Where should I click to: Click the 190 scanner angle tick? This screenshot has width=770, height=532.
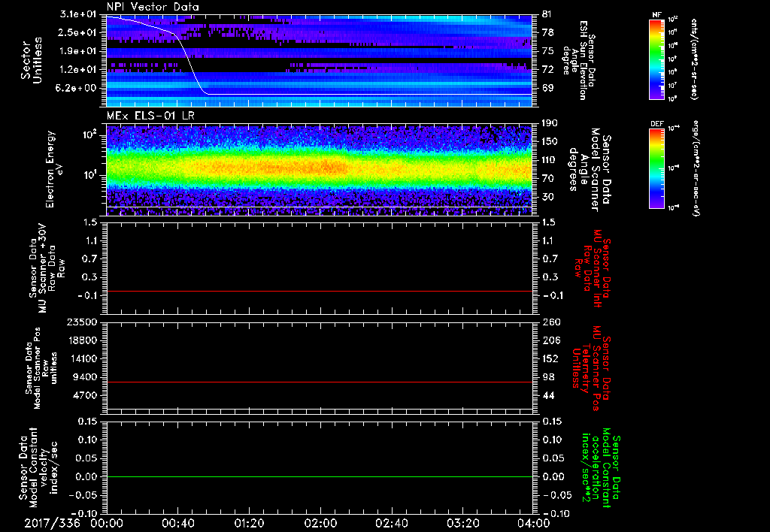[x=550, y=123]
